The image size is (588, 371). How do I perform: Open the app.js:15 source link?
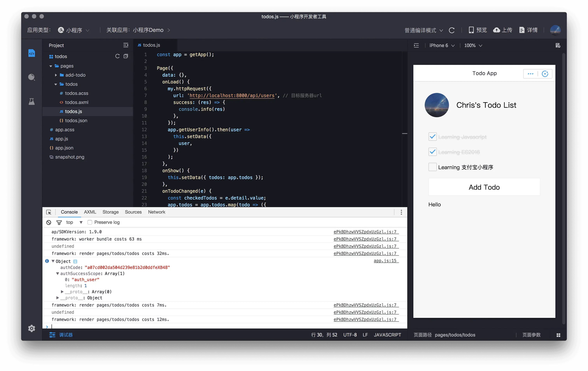coord(385,261)
